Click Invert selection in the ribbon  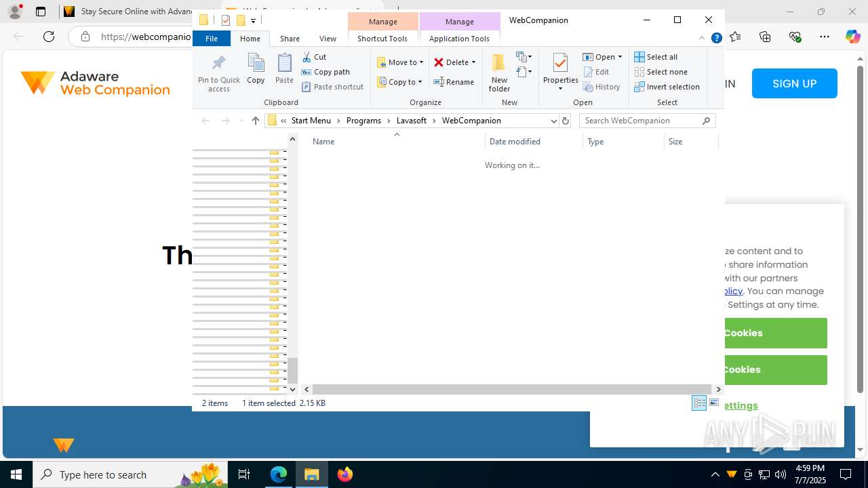click(x=667, y=87)
